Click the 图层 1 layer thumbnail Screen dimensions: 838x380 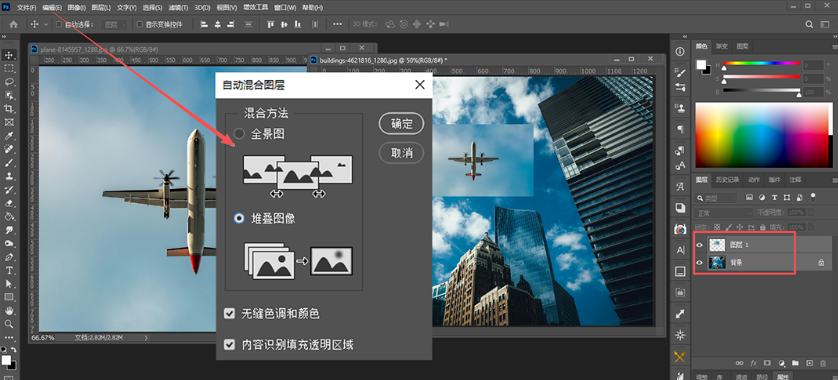click(717, 245)
